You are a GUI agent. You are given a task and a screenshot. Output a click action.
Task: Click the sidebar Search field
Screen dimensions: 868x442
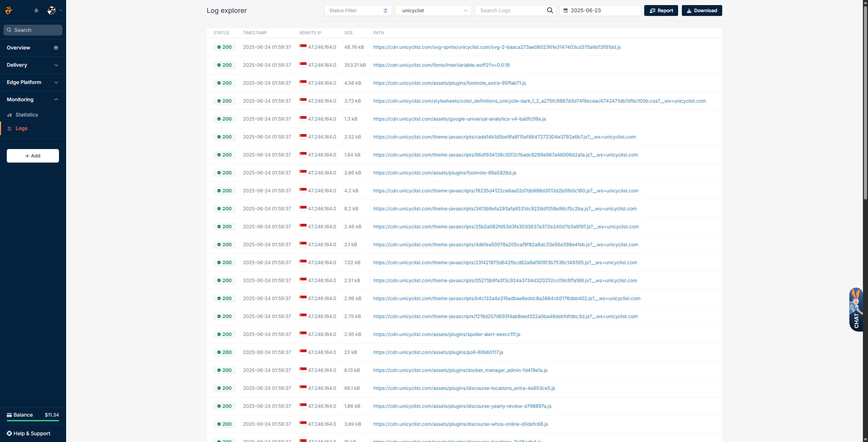click(33, 30)
